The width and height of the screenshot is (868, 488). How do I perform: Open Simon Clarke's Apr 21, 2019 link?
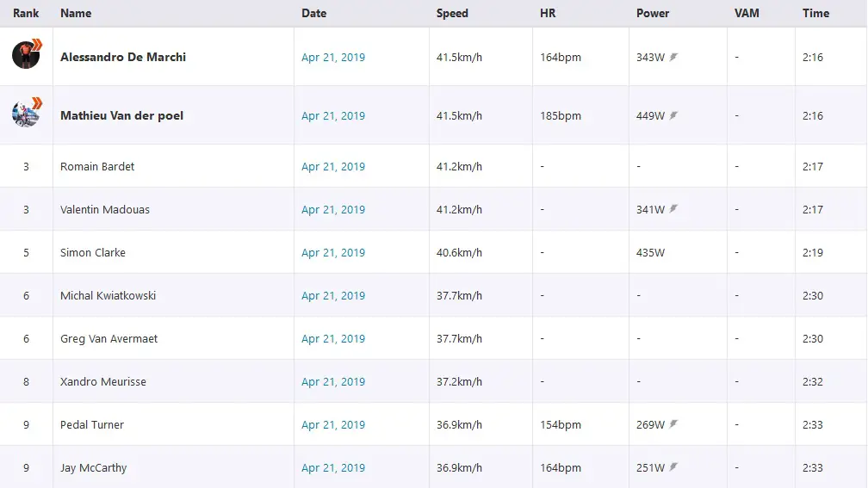tap(333, 253)
